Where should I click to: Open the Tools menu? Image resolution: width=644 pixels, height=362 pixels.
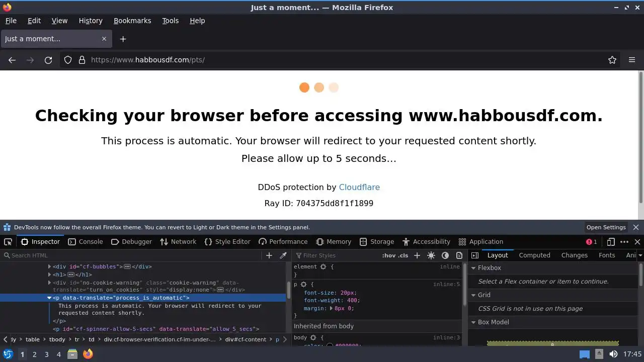click(x=170, y=21)
